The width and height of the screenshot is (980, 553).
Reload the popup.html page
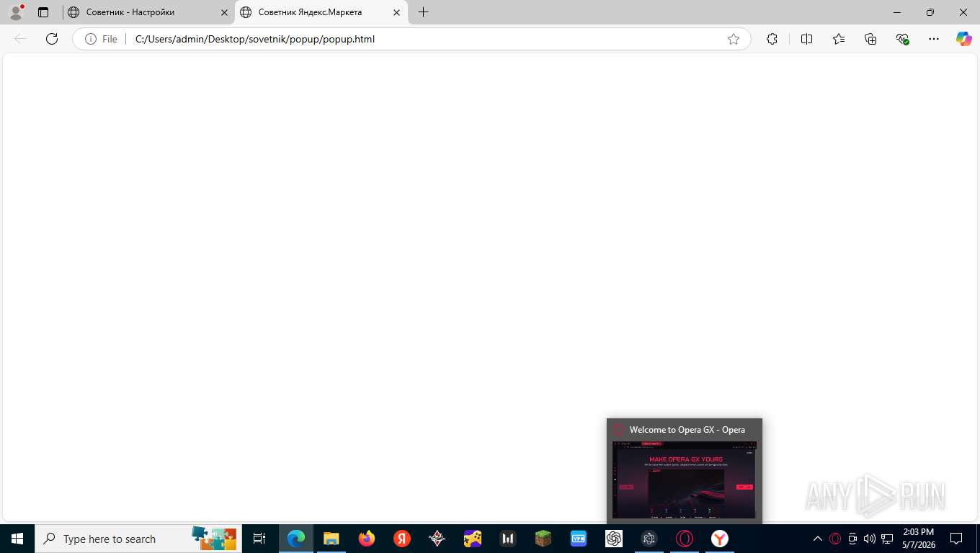[x=52, y=39]
